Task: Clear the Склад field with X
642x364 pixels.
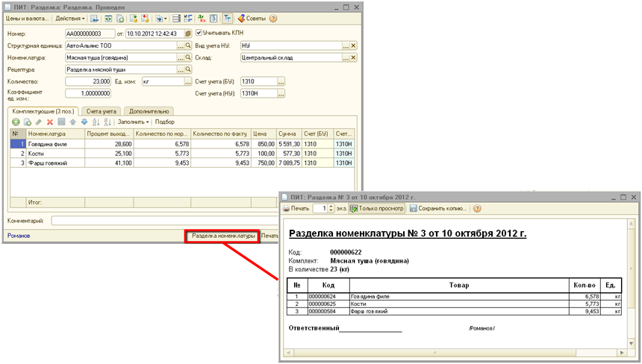Action: [x=354, y=57]
